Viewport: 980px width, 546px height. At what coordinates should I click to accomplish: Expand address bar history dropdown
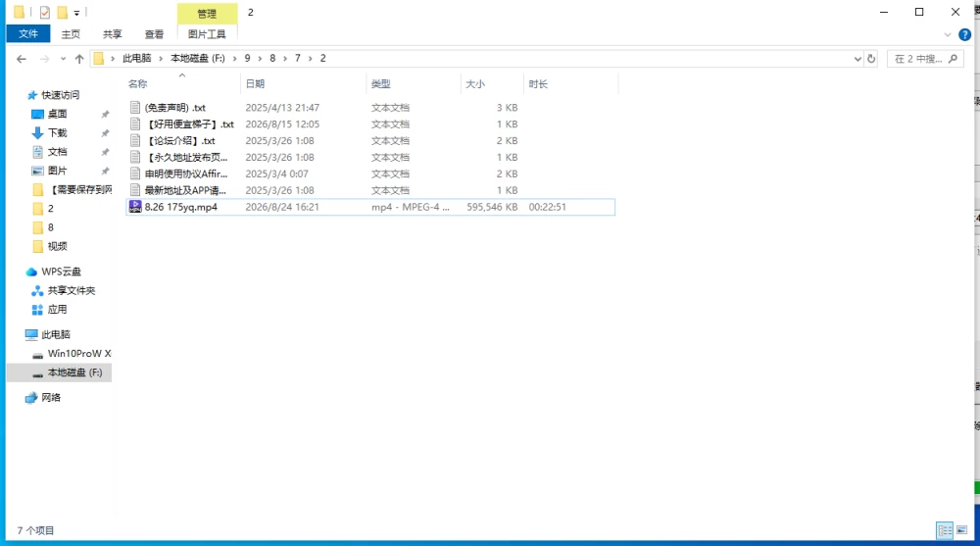pos(857,59)
